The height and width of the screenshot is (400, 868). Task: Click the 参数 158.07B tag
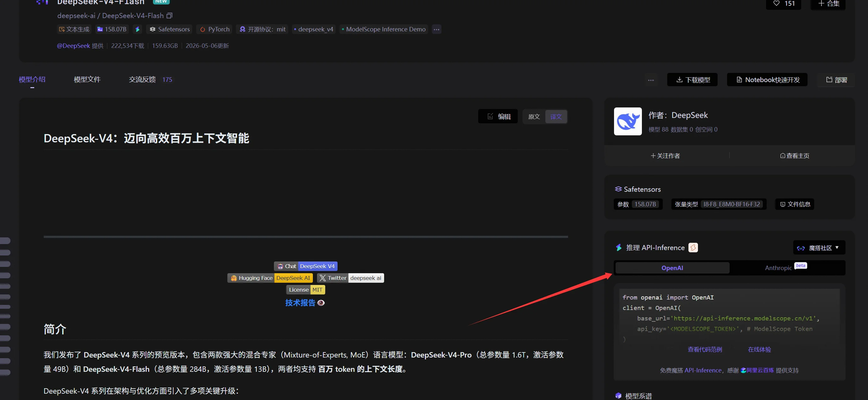(638, 204)
